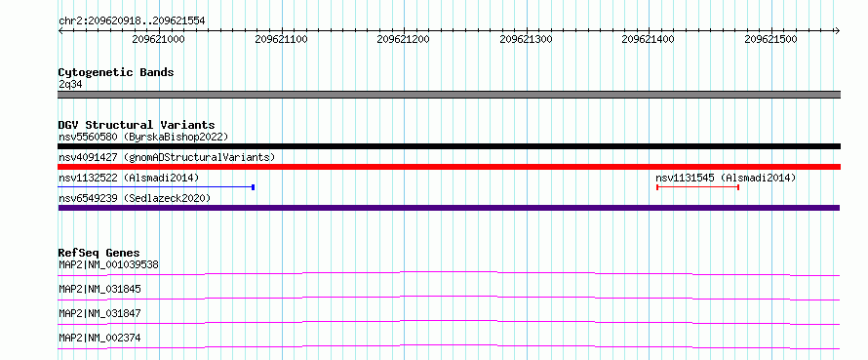Click the RefSeq Genes track title
This screenshot has height=360, width=868.
pyautogui.click(x=99, y=253)
